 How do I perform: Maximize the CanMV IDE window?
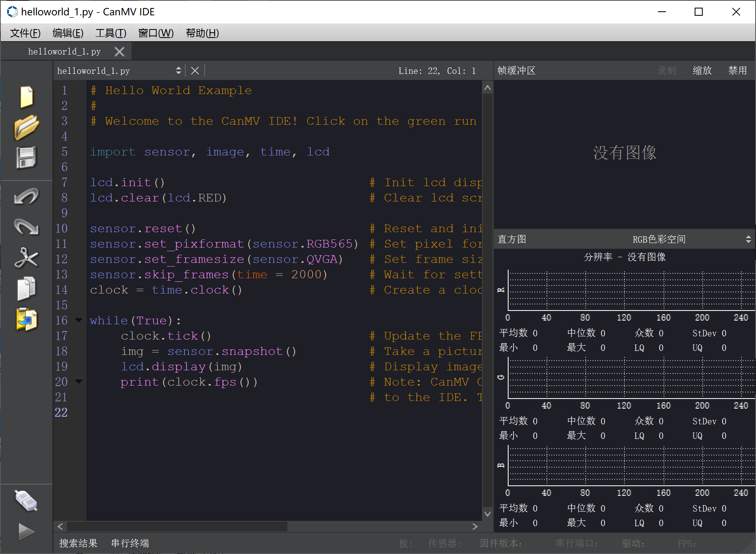[x=699, y=12]
